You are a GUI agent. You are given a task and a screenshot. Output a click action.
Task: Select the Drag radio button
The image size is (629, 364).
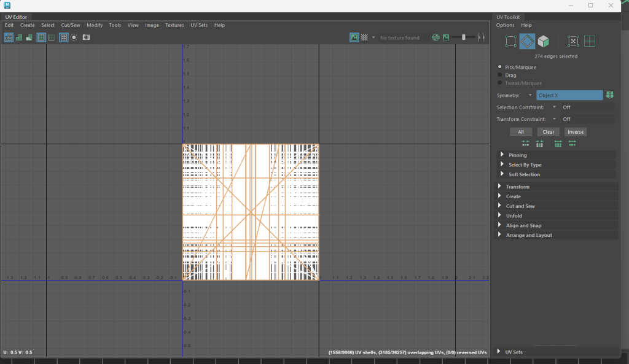pyautogui.click(x=500, y=75)
